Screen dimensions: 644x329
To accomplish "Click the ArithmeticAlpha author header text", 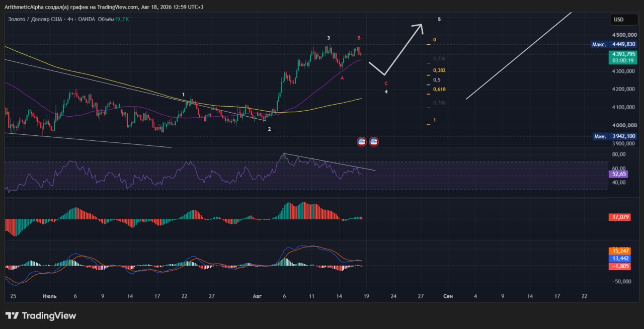I will 24,7.
